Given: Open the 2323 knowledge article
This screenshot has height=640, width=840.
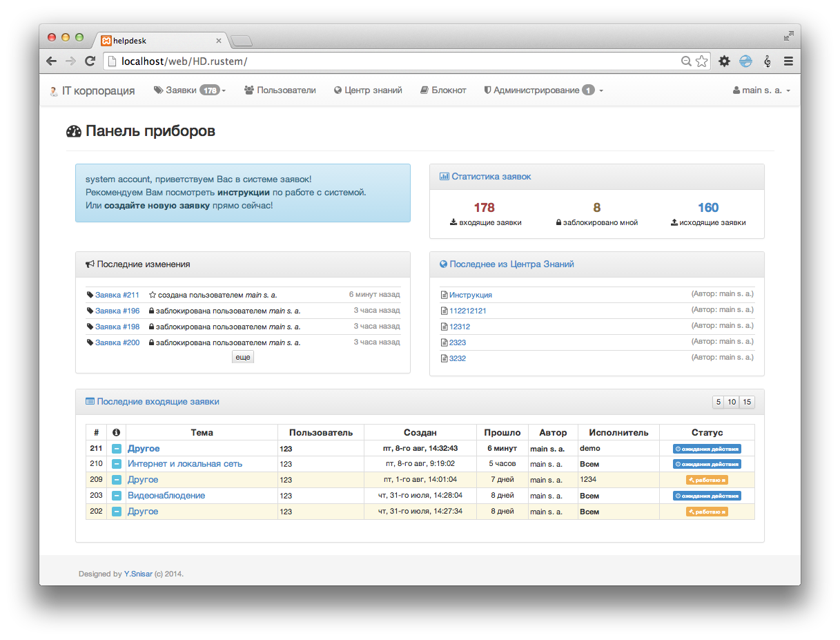Looking at the screenshot, I should tap(458, 343).
